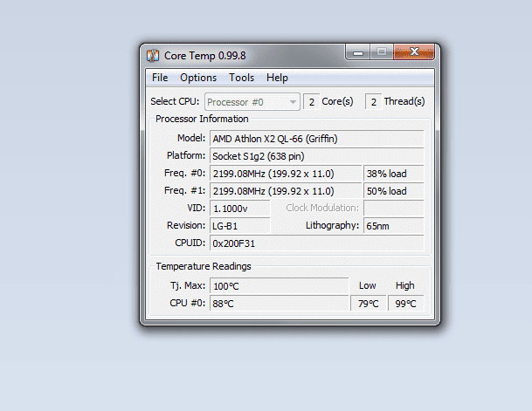Click the empty Clock Modulation field
532x411 pixels.
coord(394,209)
